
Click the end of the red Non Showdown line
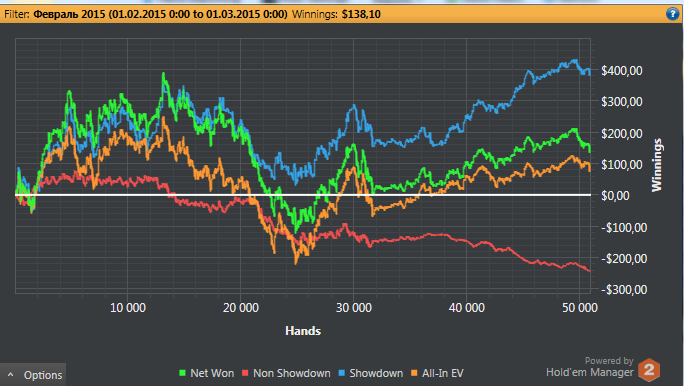(x=589, y=271)
